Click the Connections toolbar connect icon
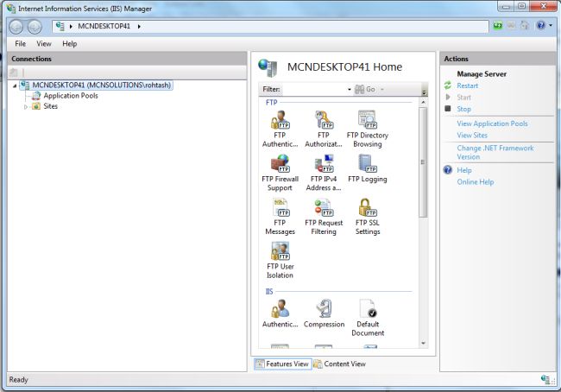 [x=14, y=73]
